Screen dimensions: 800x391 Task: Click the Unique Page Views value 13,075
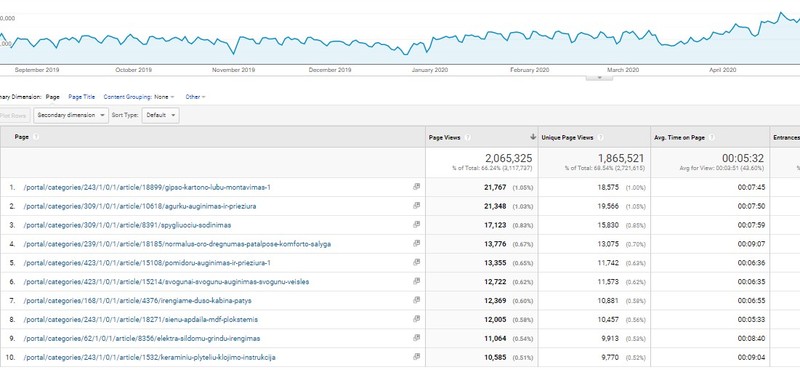[608, 244]
